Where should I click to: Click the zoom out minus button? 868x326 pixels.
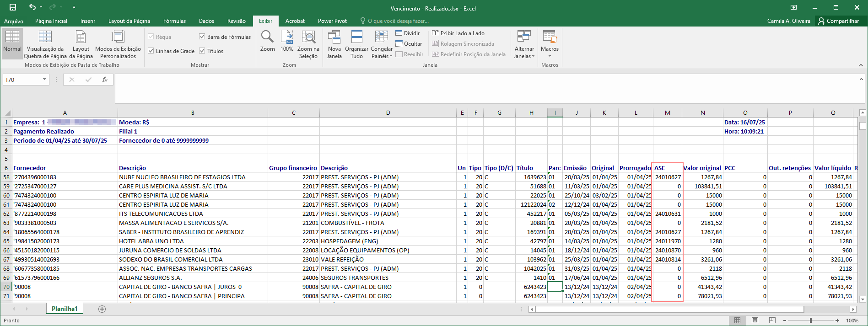785,321
